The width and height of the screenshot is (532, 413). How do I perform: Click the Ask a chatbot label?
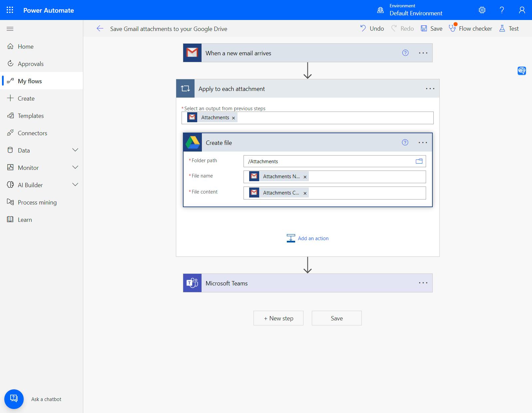(46, 399)
